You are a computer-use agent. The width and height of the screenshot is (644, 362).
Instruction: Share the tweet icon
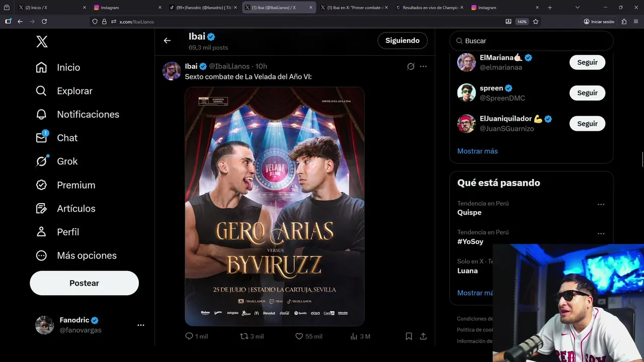tap(423, 336)
